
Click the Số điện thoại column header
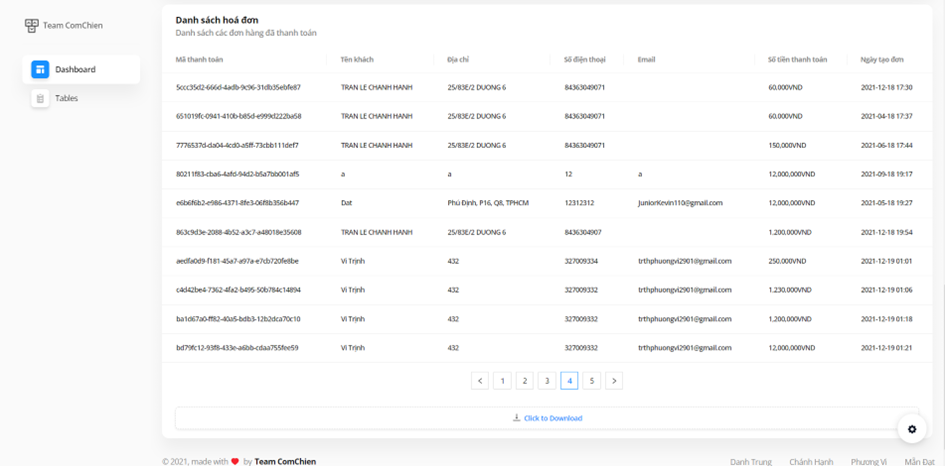pyautogui.click(x=585, y=60)
